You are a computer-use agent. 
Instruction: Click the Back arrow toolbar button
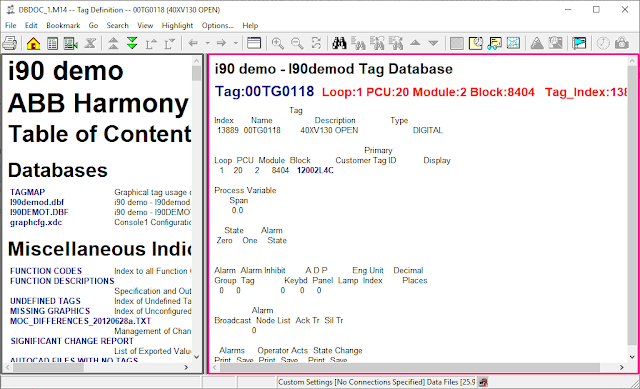193,43
